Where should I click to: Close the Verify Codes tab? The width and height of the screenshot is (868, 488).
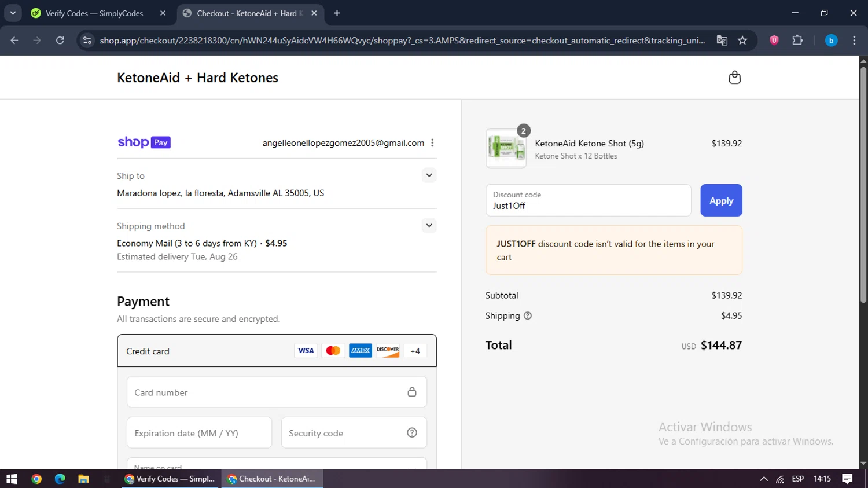(x=163, y=13)
